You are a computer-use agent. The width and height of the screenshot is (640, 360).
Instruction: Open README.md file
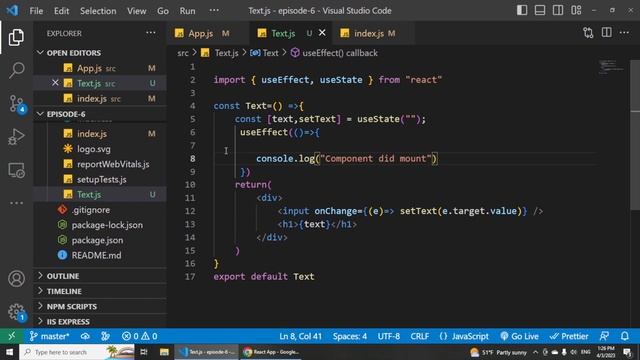100,255
